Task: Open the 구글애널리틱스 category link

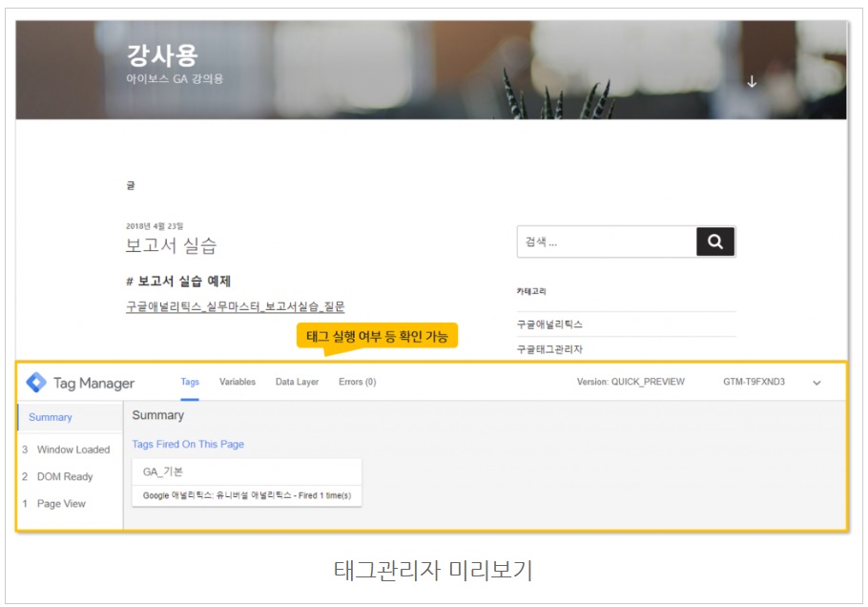Action: click(x=549, y=324)
